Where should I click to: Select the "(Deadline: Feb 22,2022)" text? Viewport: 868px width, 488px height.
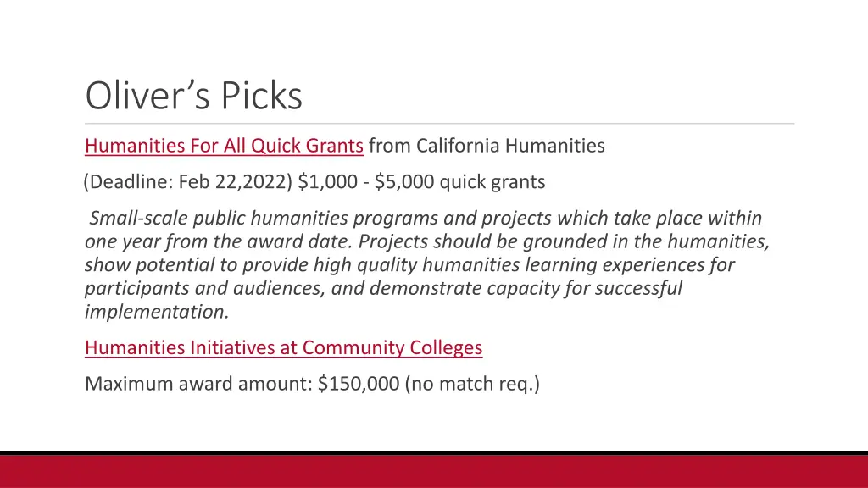(x=187, y=181)
